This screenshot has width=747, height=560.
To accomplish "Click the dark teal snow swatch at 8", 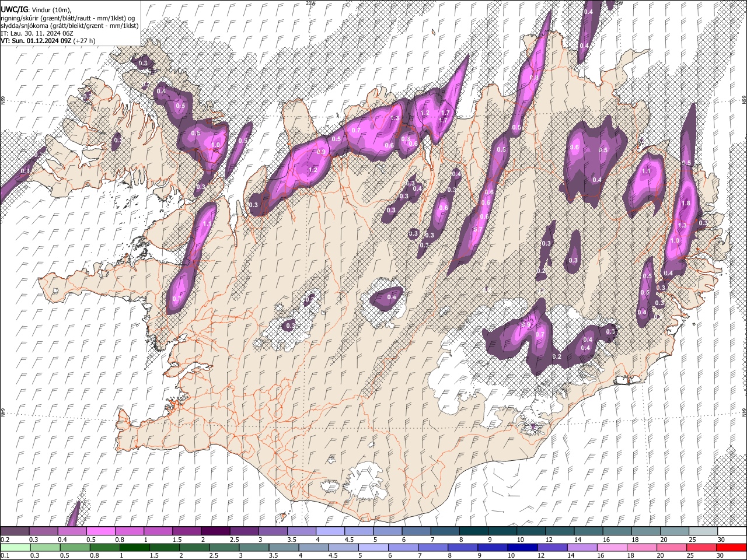I will tap(473, 531).
